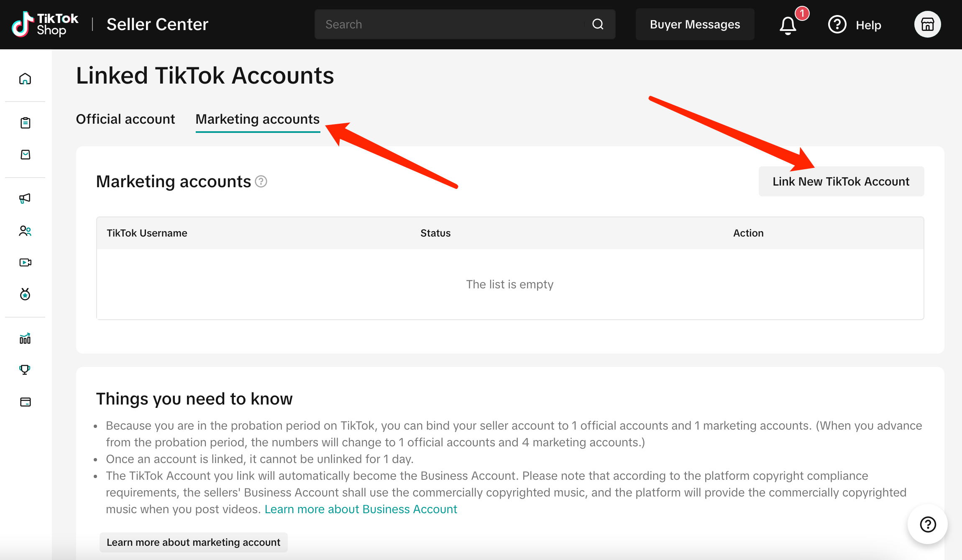Open the LIVE & video icon
The image size is (962, 560).
25,262
